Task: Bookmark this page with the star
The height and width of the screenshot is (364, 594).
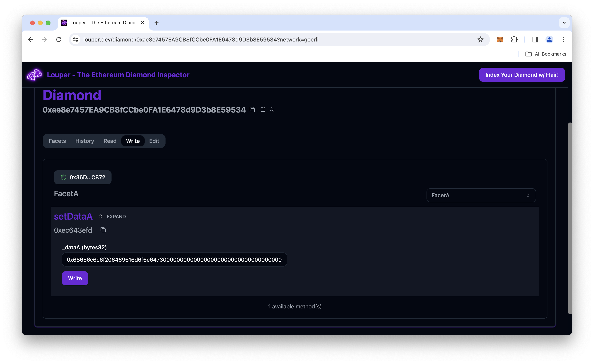Action: [480, 40]
